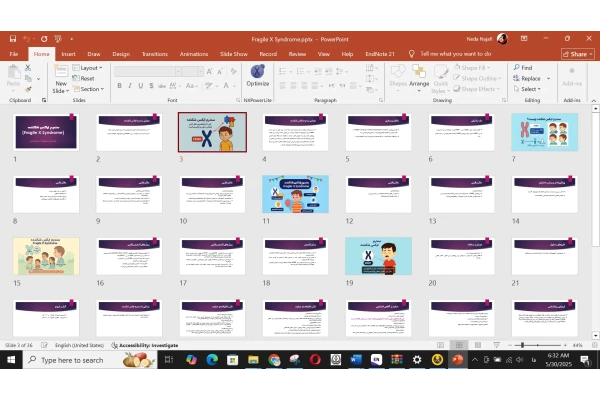Click Accessibility: Investigate in the status bar
Viewport: 600px width, 400px height.
tap(145, 345)
